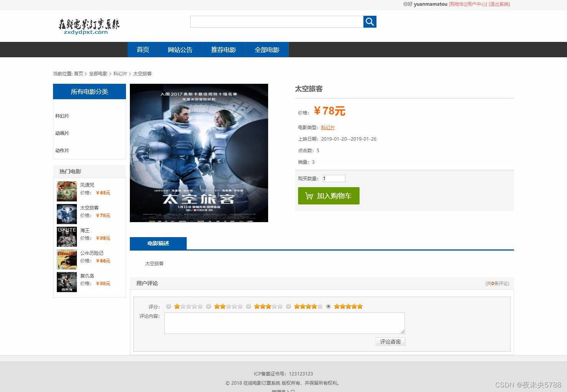Click the five-star rating stars image
Viewport: 567px width, 392px height.
pos(348,306)
